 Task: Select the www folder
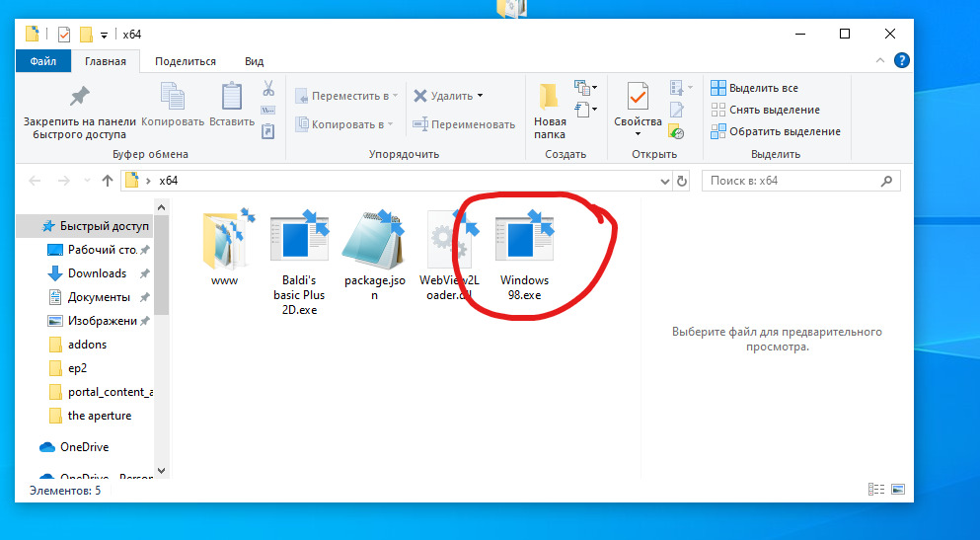tap(225, 248)
